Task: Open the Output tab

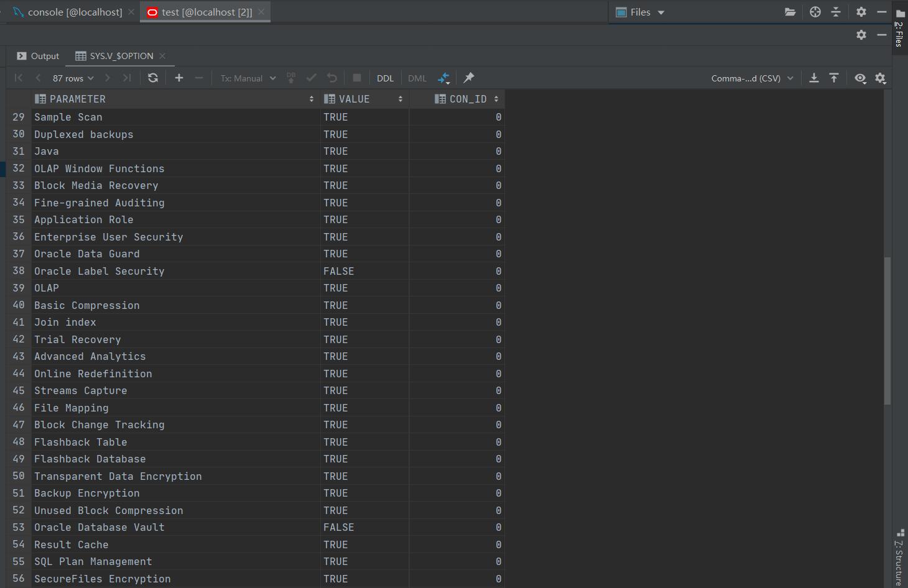Action: click(x=38, y=56)
